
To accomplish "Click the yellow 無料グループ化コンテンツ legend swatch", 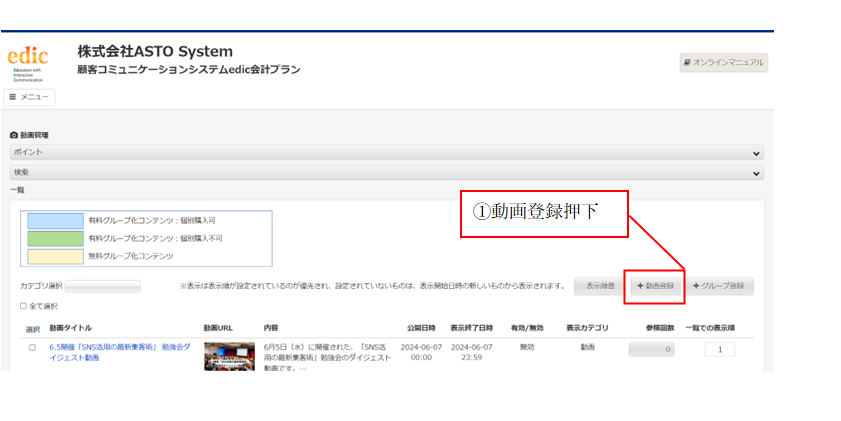I will click(x=55, y=256).
